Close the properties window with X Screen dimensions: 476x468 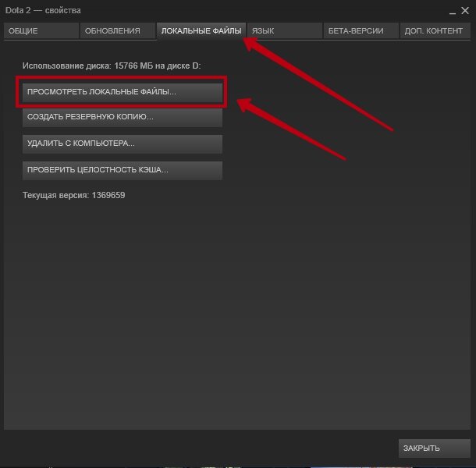click(x=465, y=11)
